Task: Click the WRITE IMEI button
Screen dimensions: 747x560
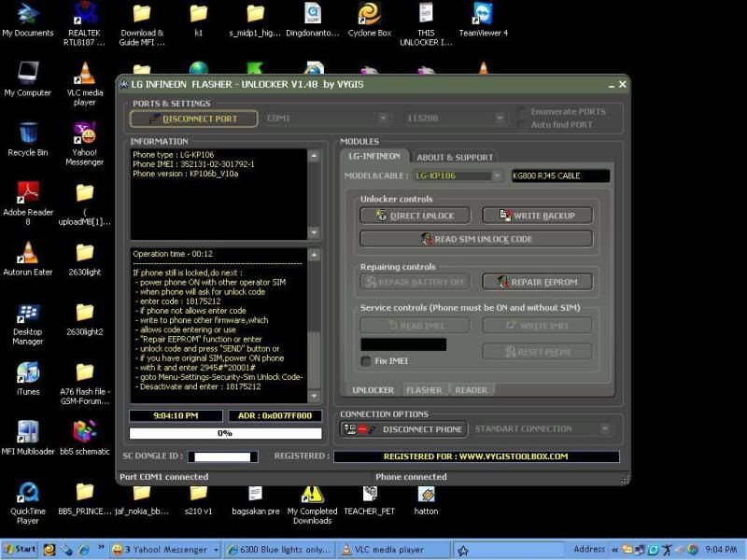Action: pos(538,326)
